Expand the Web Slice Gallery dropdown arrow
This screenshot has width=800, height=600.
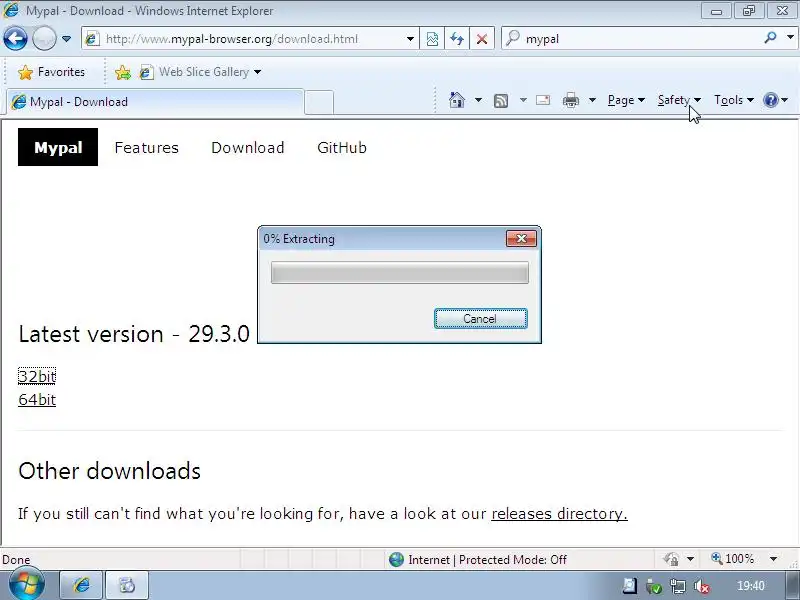coord(258,72)
